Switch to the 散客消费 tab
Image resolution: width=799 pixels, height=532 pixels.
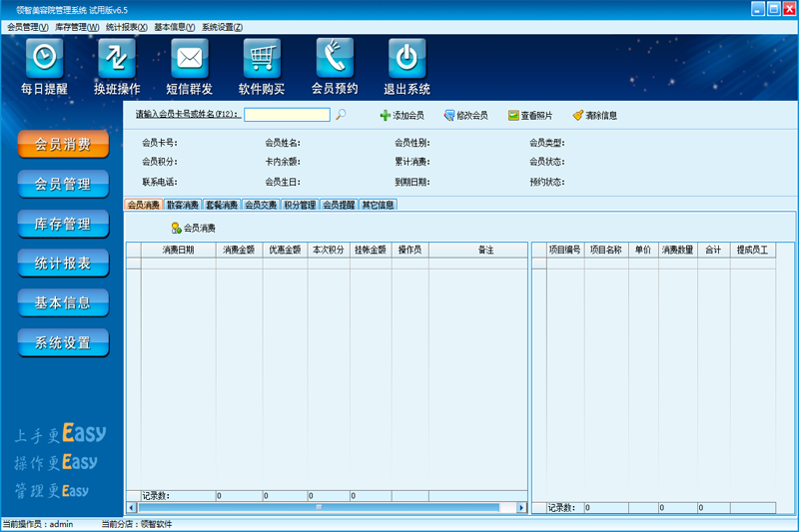pos(183,205)
